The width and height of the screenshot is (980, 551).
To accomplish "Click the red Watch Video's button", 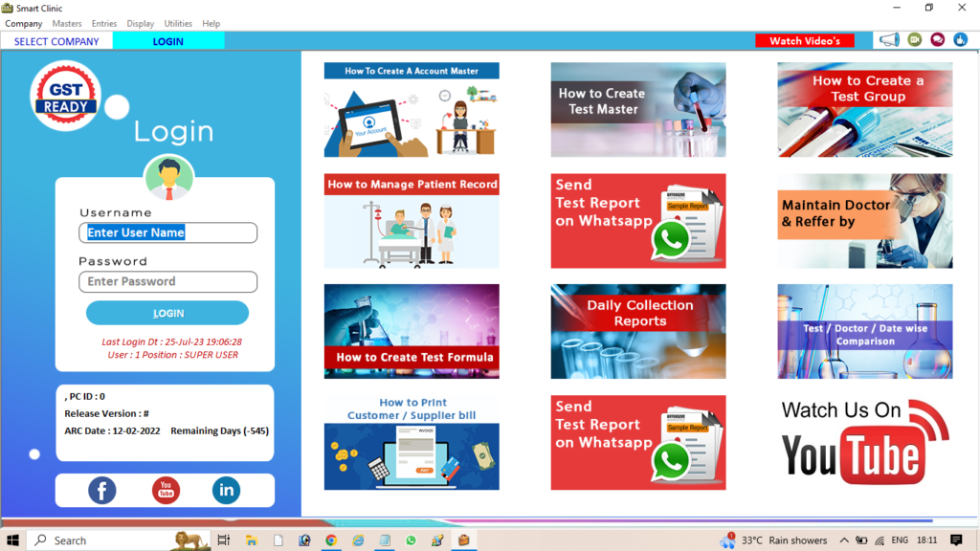I will pos(805,41).
